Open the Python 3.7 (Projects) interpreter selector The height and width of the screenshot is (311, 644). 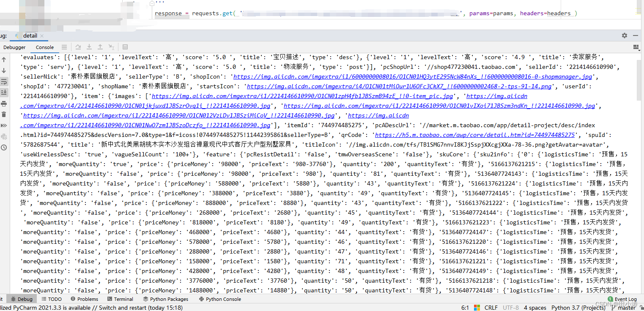578,308
